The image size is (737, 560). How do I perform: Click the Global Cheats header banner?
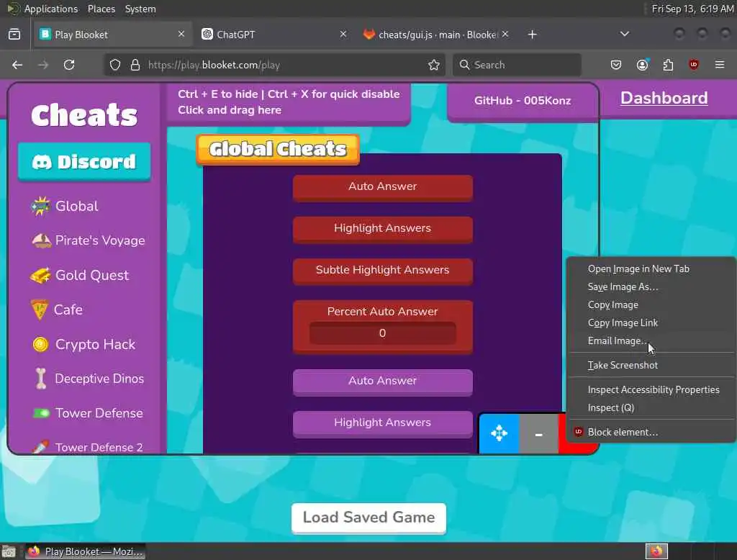278,150
